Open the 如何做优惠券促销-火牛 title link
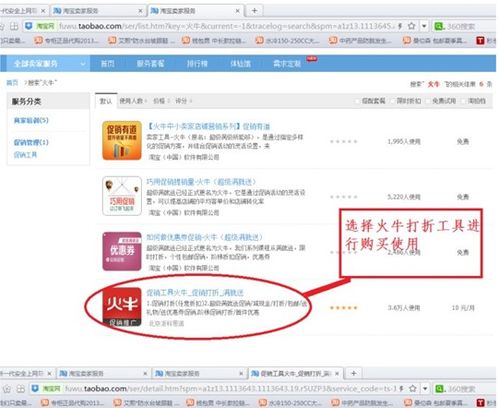The width and height of the screenshot is (499, 408). 204,237
